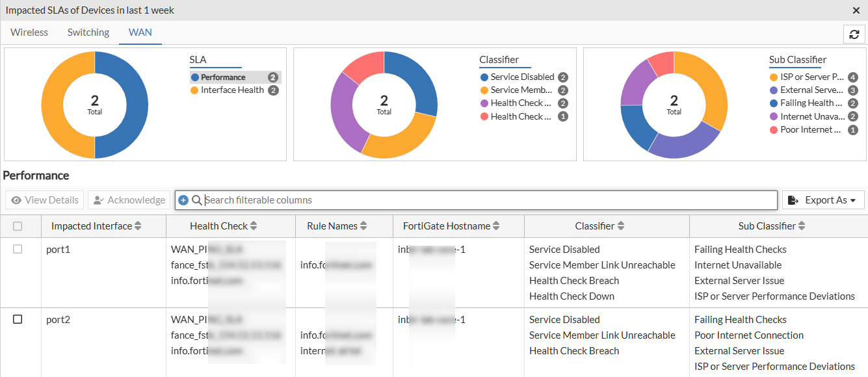Switch to the Wireless tab
This screenshot has width=868, height=377.
point(29,32)
